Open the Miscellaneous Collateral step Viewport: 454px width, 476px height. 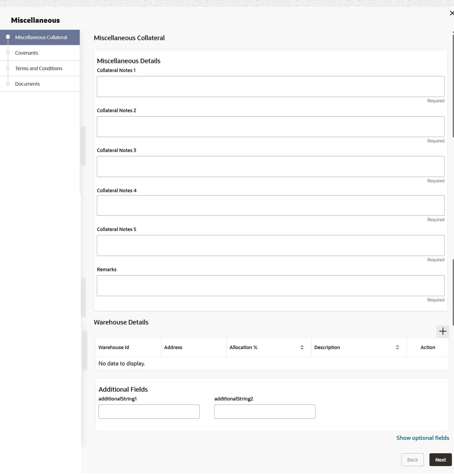coord(40,37)
